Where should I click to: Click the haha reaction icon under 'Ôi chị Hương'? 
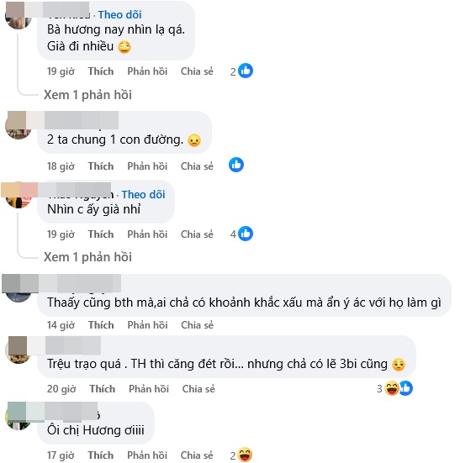245,455
